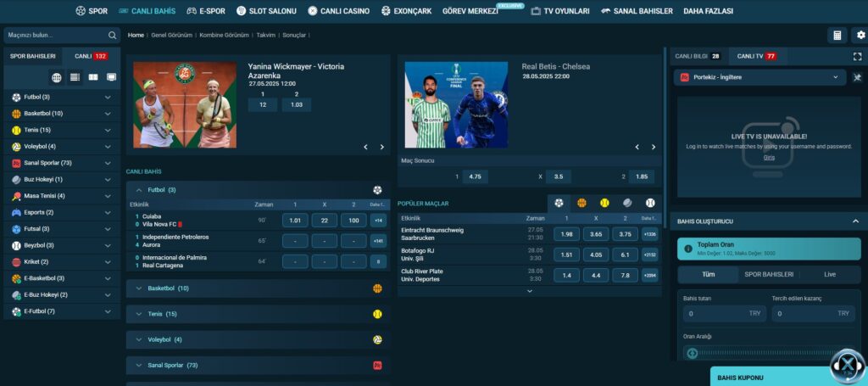Show previous tennis featured match
The image size is (868, 386).
tap(365, 147)
